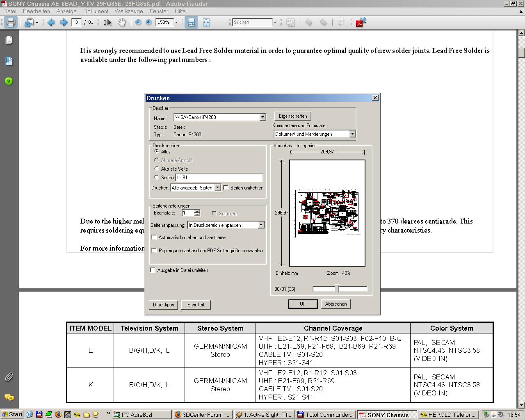Click the Erweitert button
The width and height of the screenshot is (525, 420).
tap(196, 305)
